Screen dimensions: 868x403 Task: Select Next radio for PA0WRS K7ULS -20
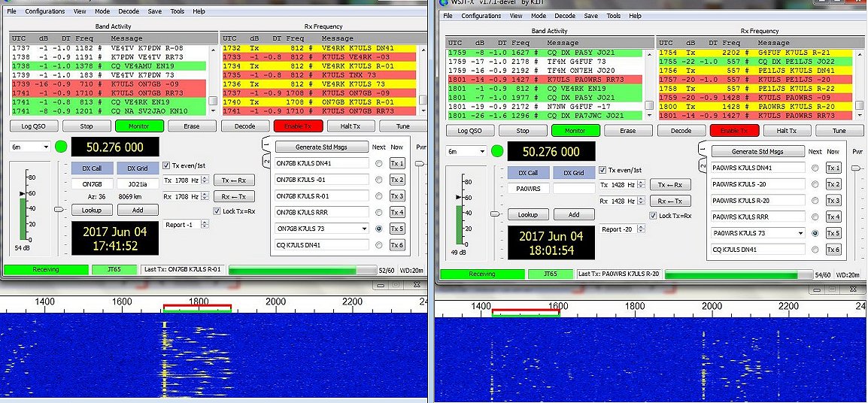(815, 184)
